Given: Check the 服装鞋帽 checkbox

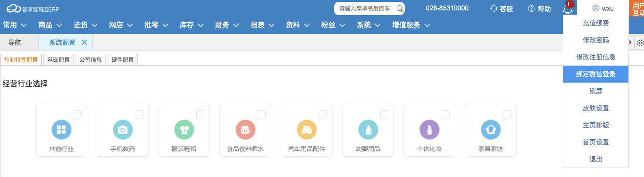Looking at the screenshot, I should [200, 114].
